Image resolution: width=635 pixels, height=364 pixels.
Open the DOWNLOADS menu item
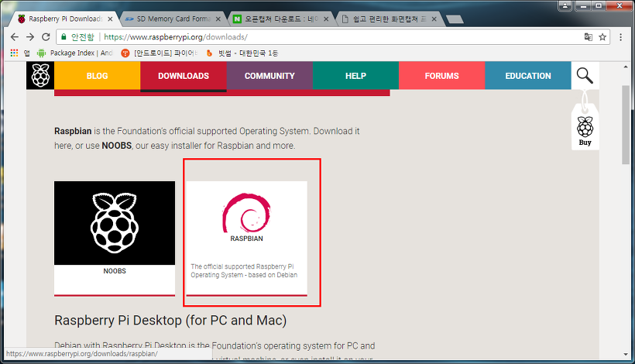click(184, 76)
